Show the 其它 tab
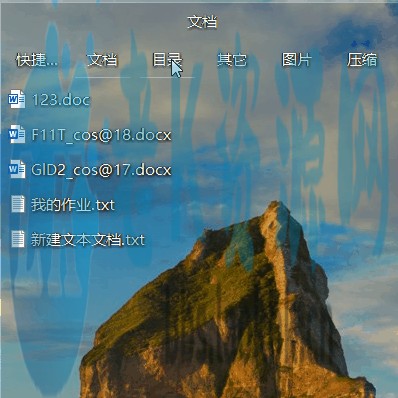Image resolution: width=398 pixels, height=398 pixels. click(232, 60)
